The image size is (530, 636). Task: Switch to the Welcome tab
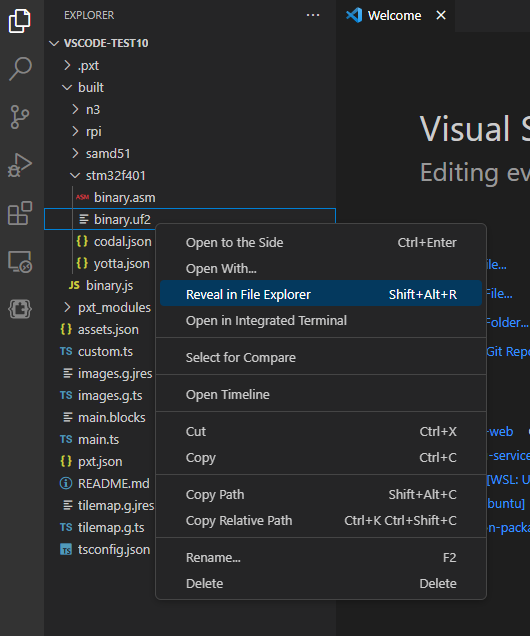[x=394, y=15]
